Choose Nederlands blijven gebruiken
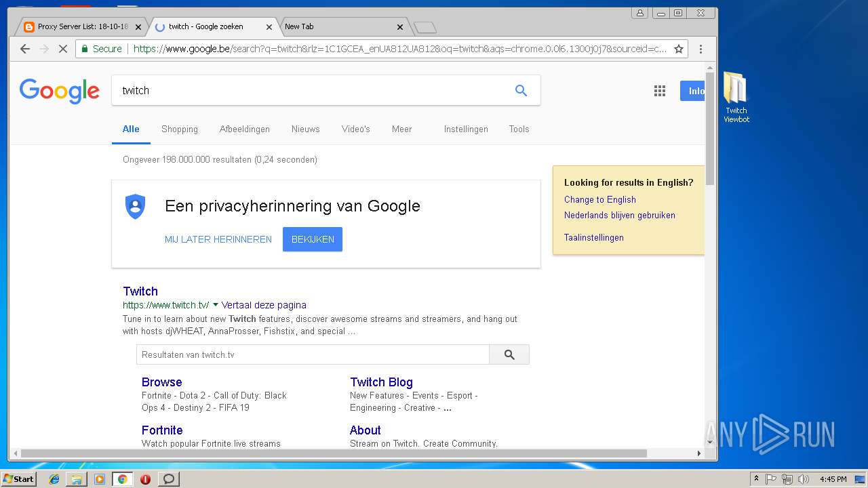 coord(620,215)
